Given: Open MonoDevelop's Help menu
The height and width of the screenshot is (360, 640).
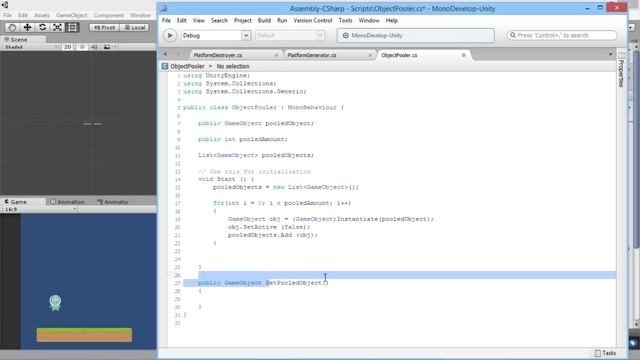Looking at the screenshot, I should tap(391, 20).
